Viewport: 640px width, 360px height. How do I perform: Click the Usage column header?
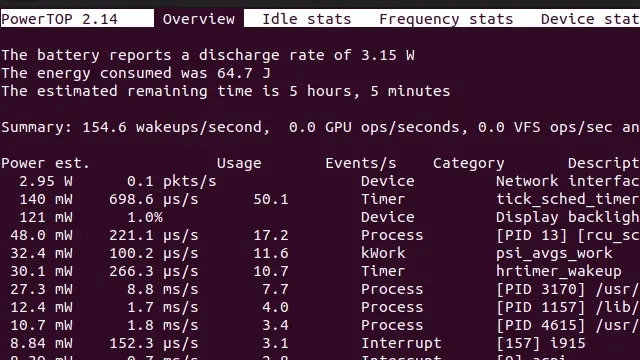(x=239, y=163)
